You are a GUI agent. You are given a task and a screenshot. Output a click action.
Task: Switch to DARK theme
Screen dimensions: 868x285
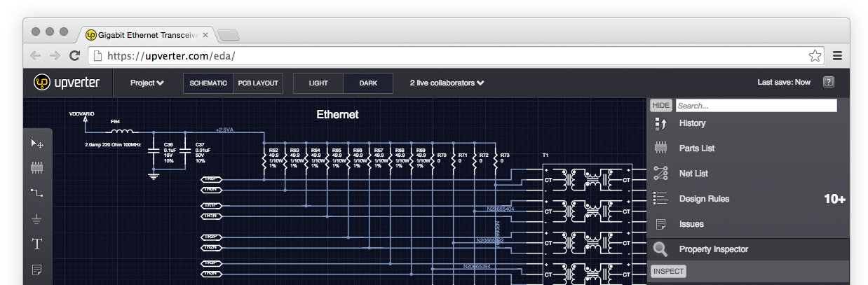click(x=368, y=83)
